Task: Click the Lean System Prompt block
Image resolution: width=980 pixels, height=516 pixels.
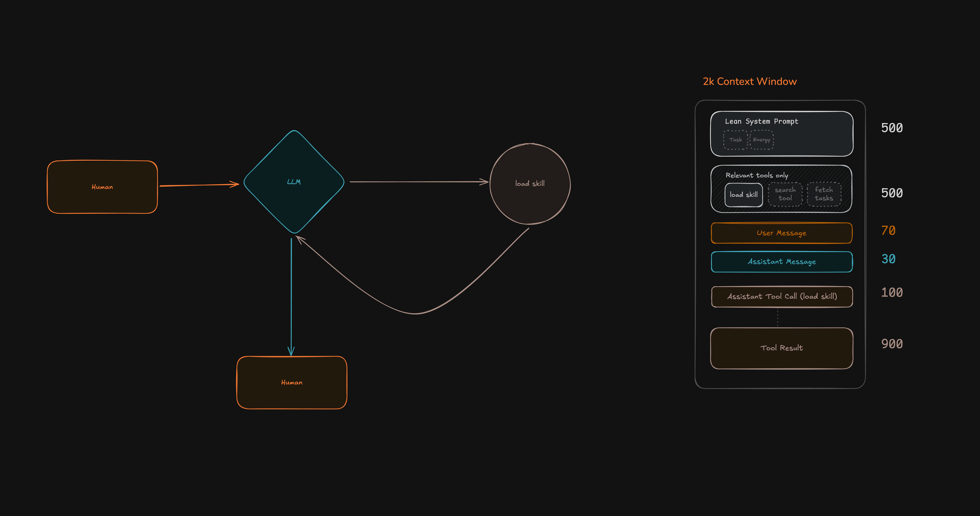Action: (782, 134)
